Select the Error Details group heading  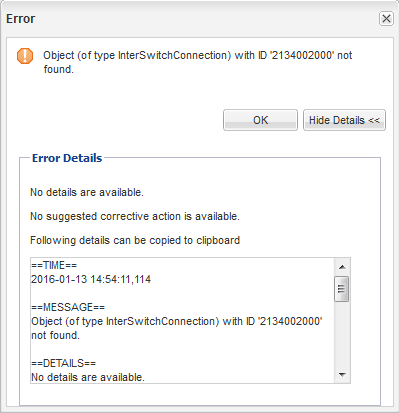coord(67,158)
